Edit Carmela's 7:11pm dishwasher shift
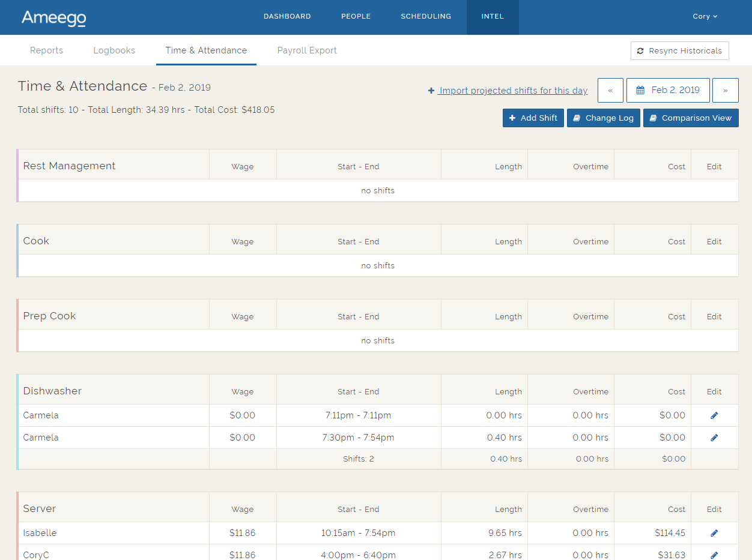This screenshot has height=560, width=752. (x=714, y=415)
